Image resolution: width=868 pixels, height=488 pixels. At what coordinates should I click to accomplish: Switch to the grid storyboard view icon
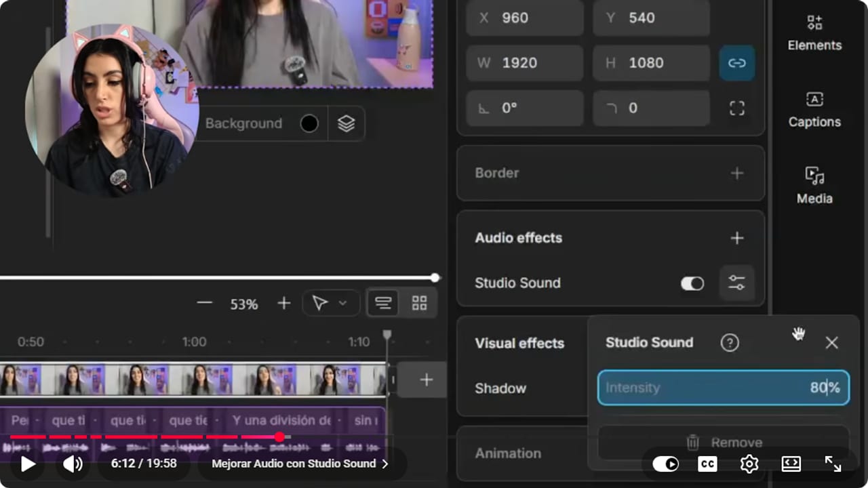pos(420,304)
